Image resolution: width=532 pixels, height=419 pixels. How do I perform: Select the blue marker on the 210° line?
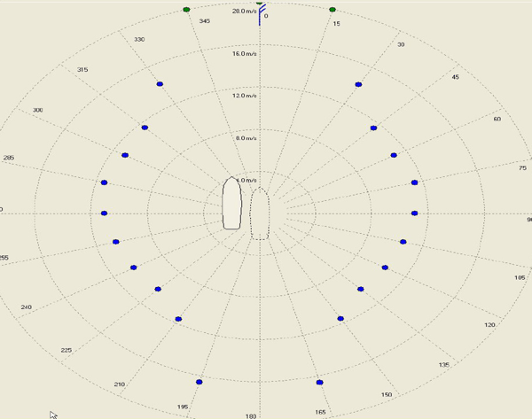point(178,319)
